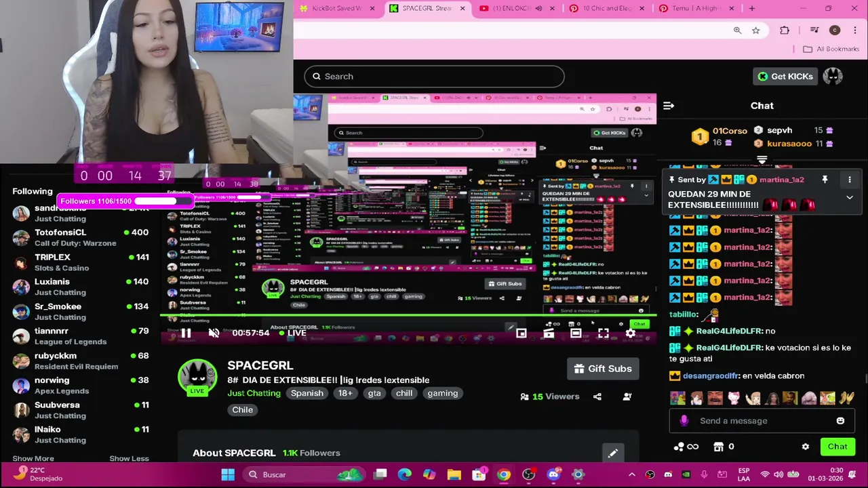Select the wing quick emote

point(846,398)
